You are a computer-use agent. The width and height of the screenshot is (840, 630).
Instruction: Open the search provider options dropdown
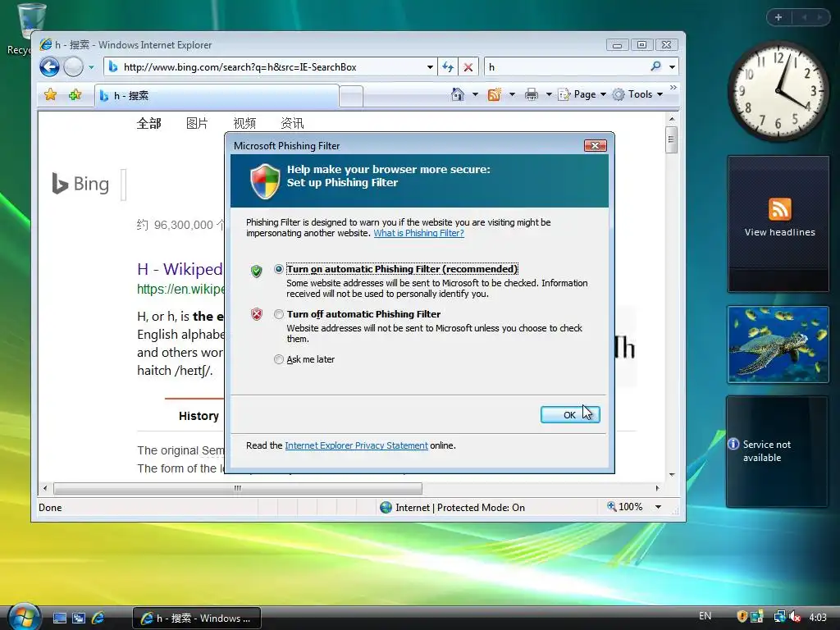click(x=673, y=67)
